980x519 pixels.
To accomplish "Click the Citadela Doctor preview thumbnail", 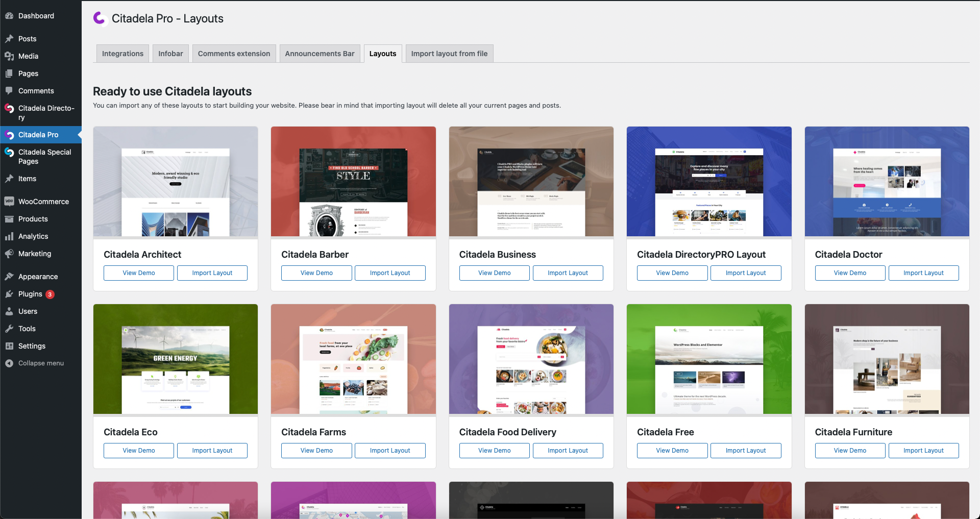I will (x=887, y=182).
